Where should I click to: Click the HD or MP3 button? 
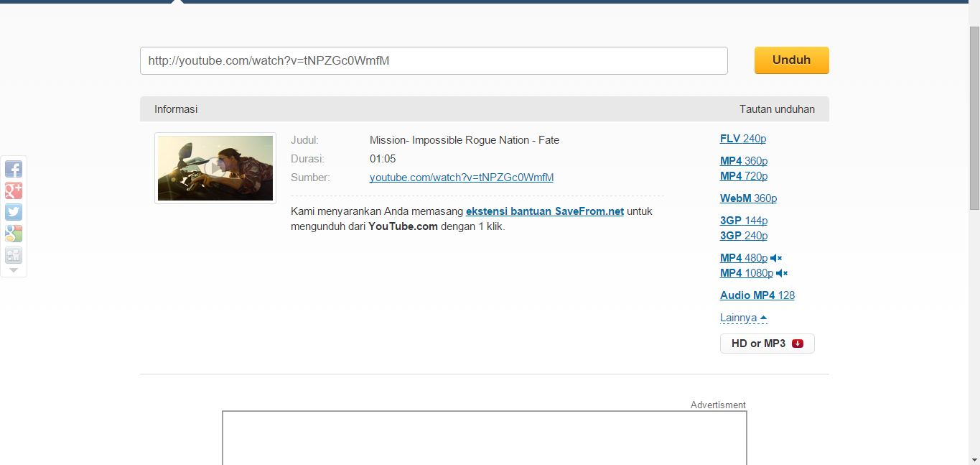(x=767, y=344)
